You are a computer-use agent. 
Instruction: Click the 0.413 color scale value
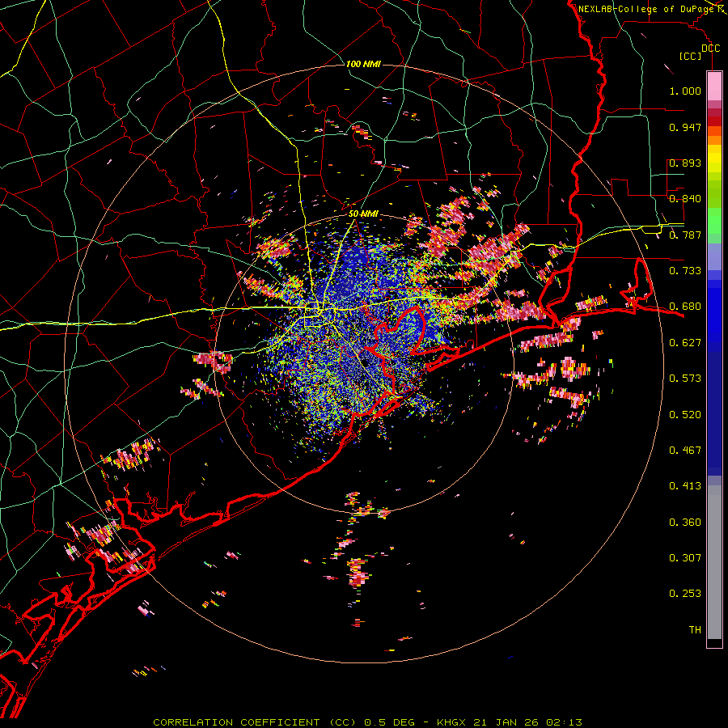click(x=685, y=486)
